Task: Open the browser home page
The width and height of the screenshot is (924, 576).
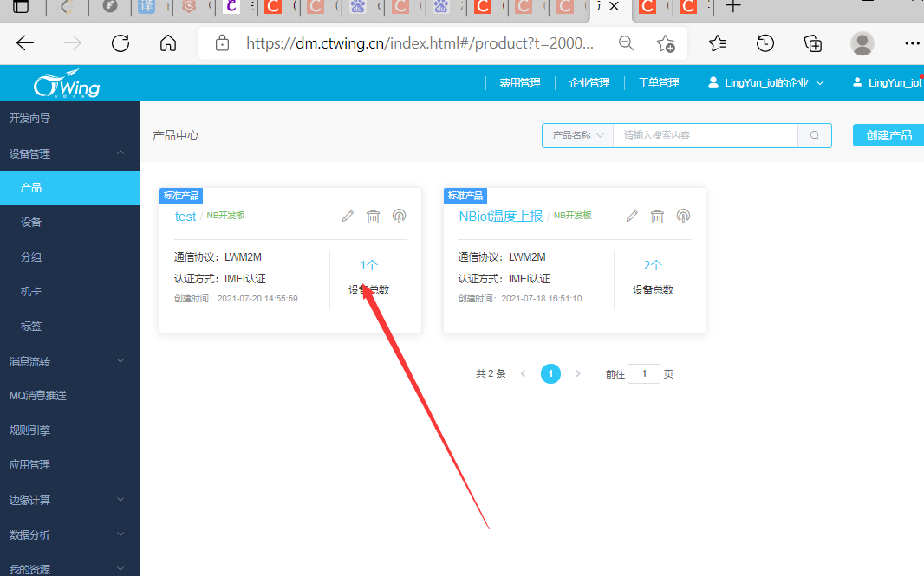Action: (168, 43)
